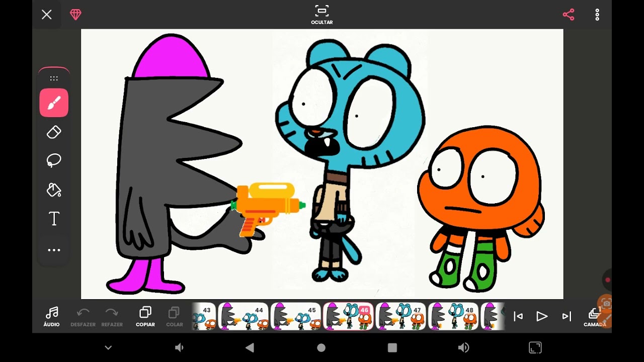644x362 pixels.
Task: Open the CAMADA layers panel
Action: pyautogui.click(x=595, y=317)
